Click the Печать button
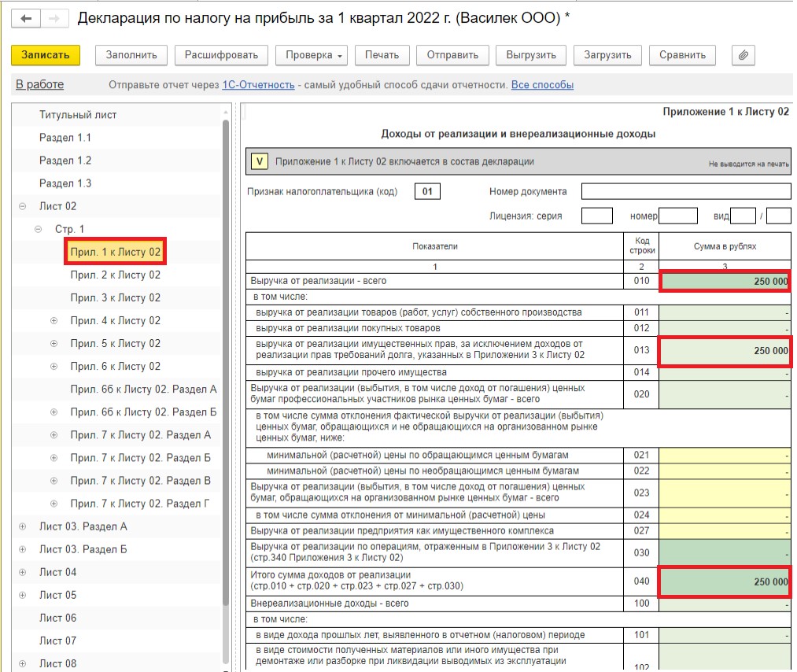 pyautogui.click(x=382, y=55)
